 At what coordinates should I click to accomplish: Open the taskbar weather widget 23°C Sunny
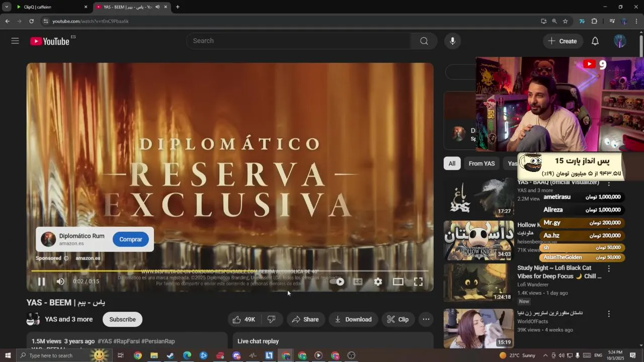pos(518,355)
